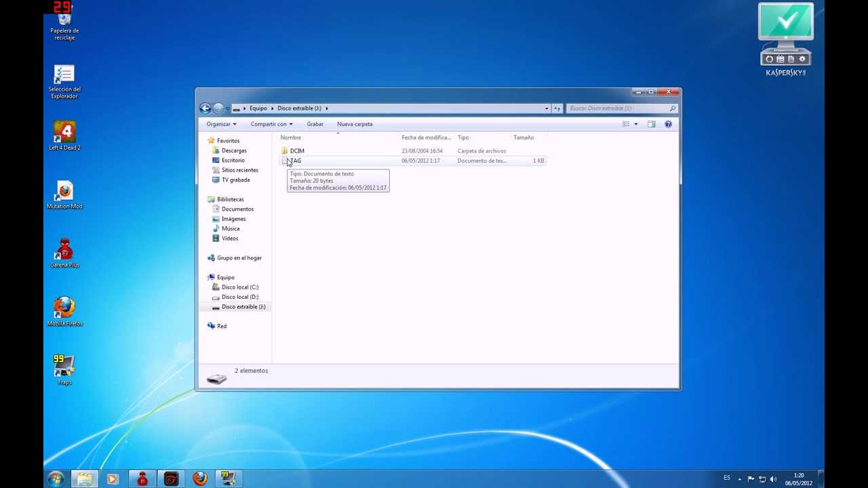Screen dimensions: 868x488
Task: Click the Grabar toolbar button
Action: point(315,124)
